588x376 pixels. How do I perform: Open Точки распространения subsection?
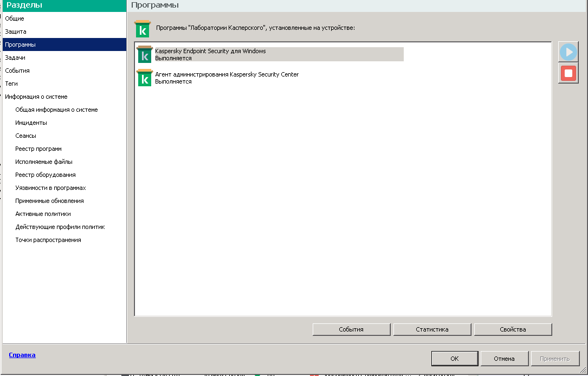tap(48, 240)
